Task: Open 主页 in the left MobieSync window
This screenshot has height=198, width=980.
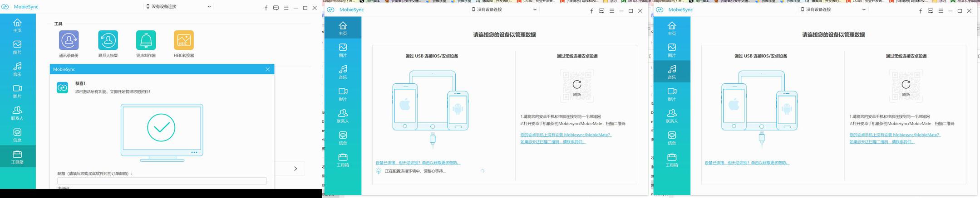Action: pyautogui.click(x=17, y=25)
